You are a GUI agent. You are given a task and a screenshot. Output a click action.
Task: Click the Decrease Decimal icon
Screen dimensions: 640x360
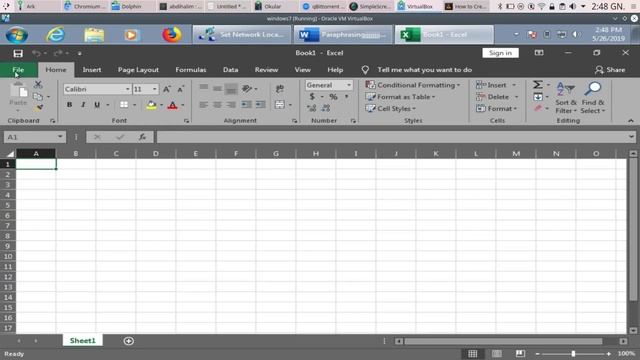(x=326, y=108)
